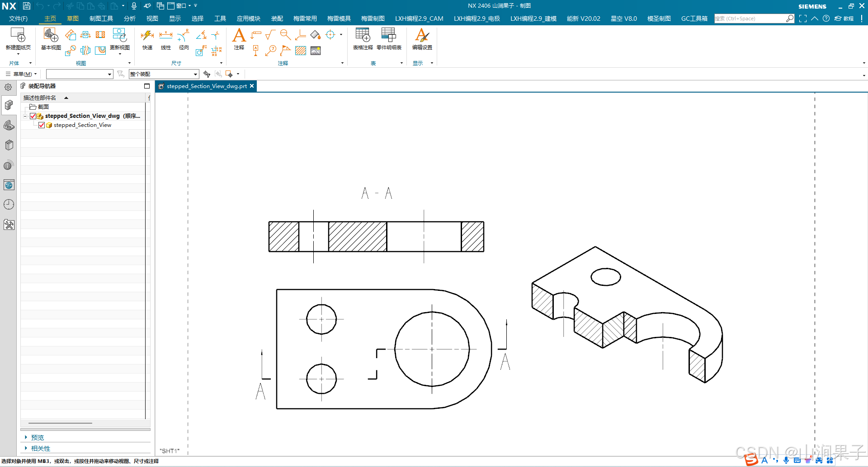This screenshot has width=868, height=467.
Task: Open the 星空 V8.0 ribbon tab
Action: [624, 19]
